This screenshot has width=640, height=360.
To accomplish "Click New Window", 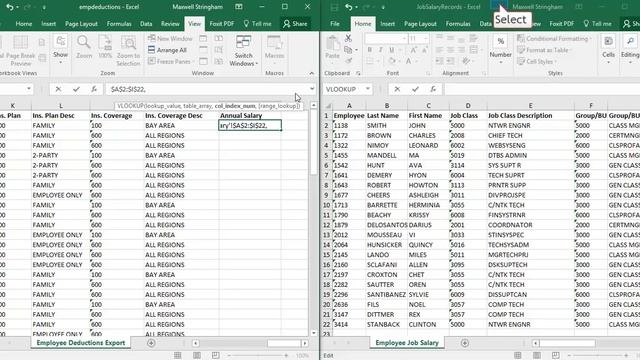I will 170,38.
